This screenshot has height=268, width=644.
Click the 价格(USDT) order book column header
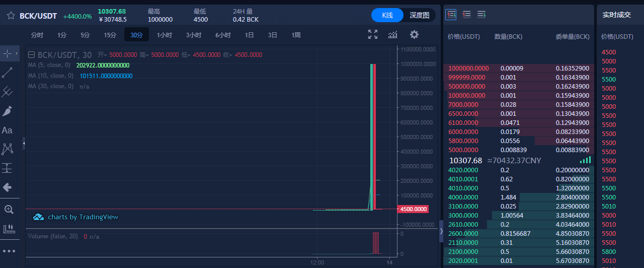click(x=463, y=37)
